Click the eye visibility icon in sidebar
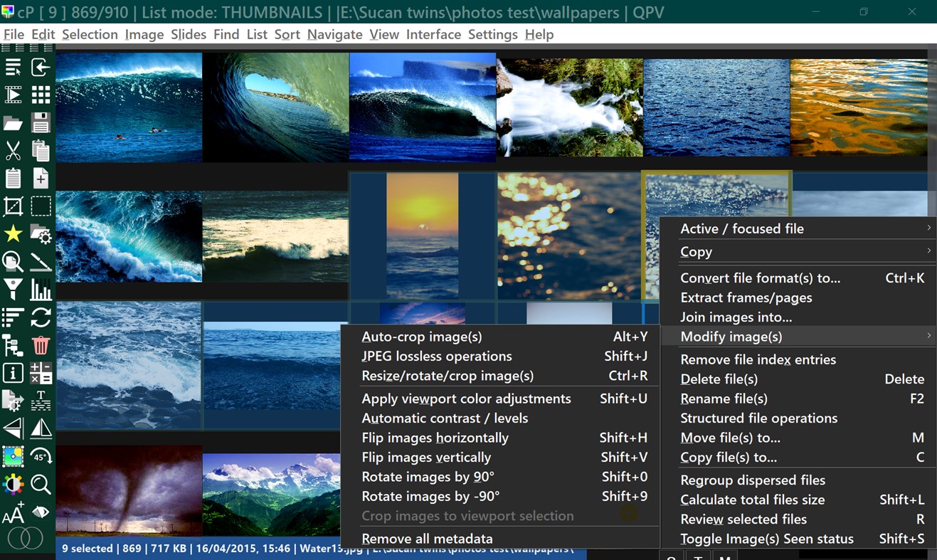This screenshot has width=937, height=560. pyautogui.click(x=41, y=512)
